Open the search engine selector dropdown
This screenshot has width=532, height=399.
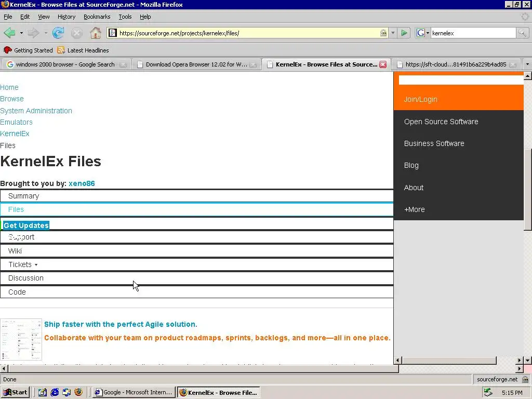click(428, 33)
